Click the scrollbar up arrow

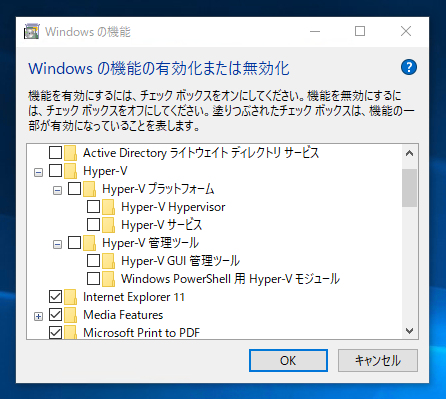point(409,153)
